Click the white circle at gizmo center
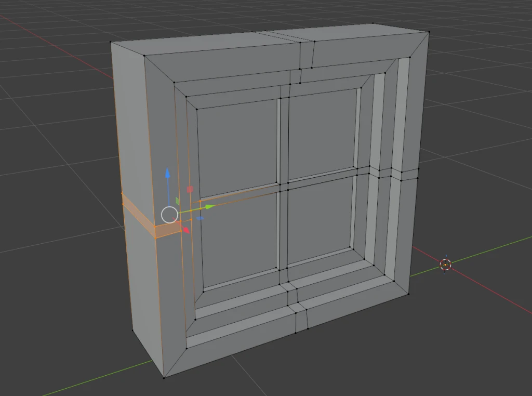Screen dimensions: 532x396 pos(169,215)
